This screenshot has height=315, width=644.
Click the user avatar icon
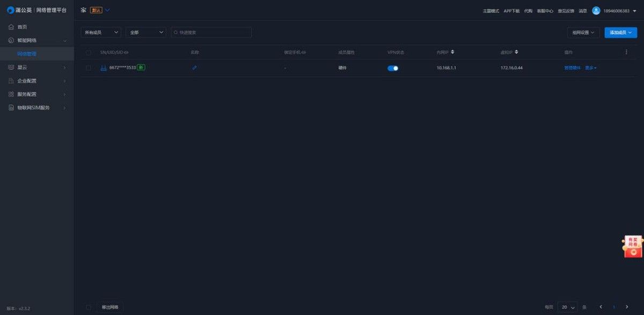[596, 11]
